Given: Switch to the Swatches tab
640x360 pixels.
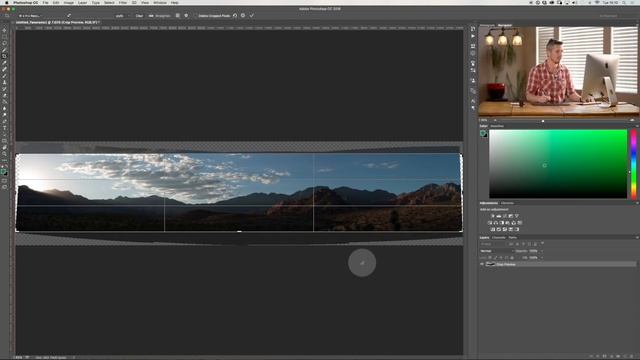Looking at the screenshot, I should [497, 126].
